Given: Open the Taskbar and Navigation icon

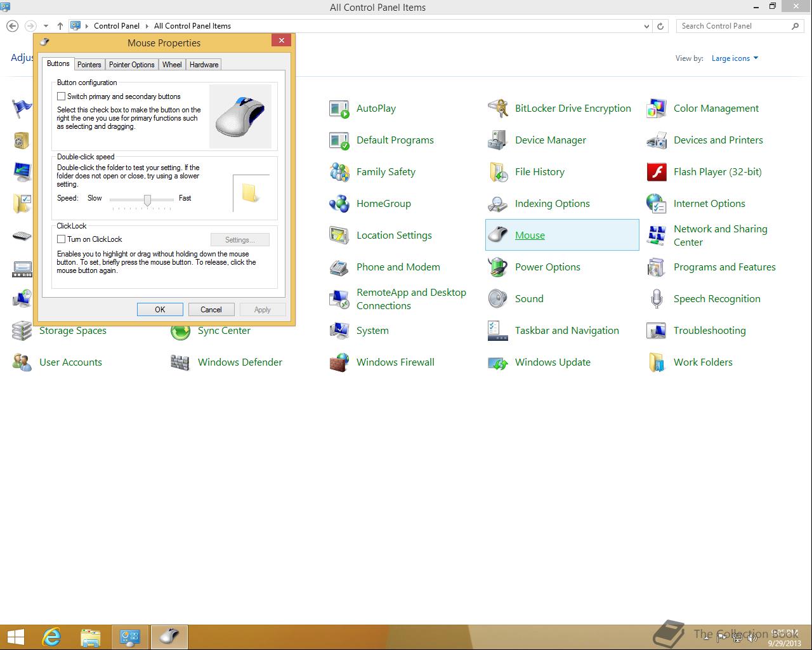Looking at the screenshot, I should [498, 331].
